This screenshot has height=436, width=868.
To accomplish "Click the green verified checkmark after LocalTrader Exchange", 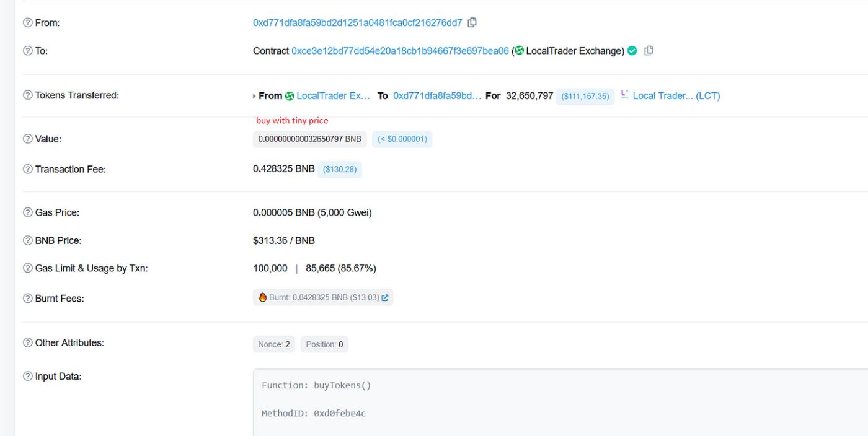I will (632, 51).
